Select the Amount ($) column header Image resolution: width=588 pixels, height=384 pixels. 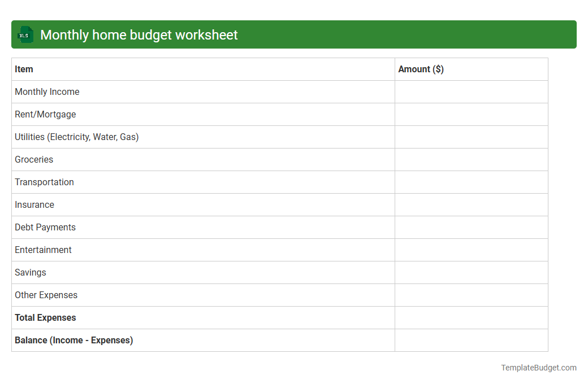[421, 69]
